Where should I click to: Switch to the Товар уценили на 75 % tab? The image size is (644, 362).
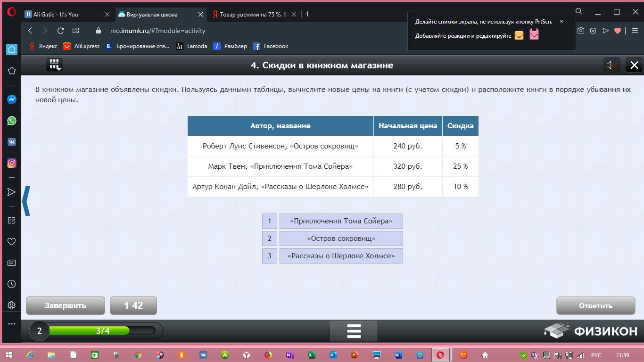pos(254,14)
